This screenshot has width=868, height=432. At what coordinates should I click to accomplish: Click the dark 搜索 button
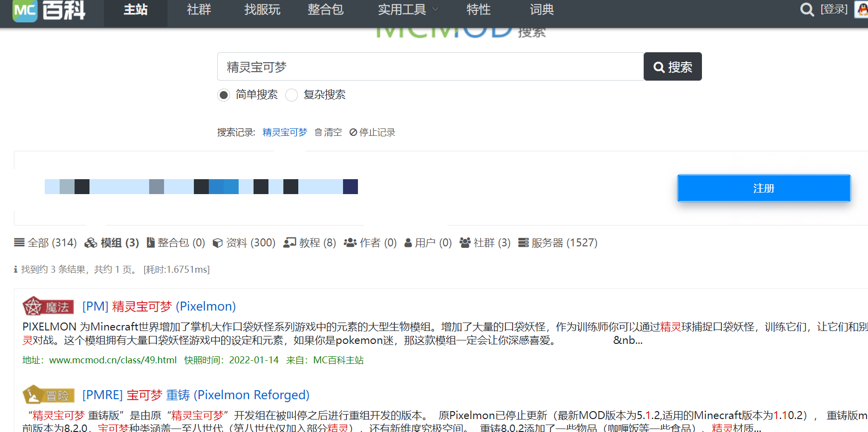[673, 67]
